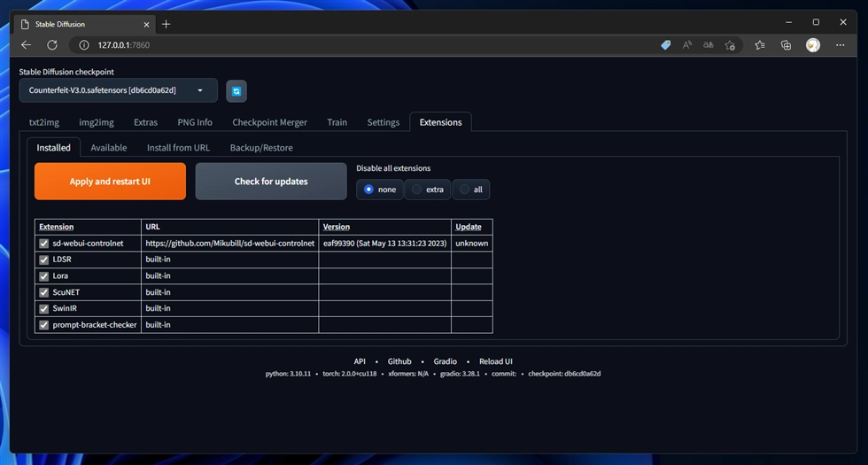Switch to the Available sub-tab

click(x=108, y=148)
